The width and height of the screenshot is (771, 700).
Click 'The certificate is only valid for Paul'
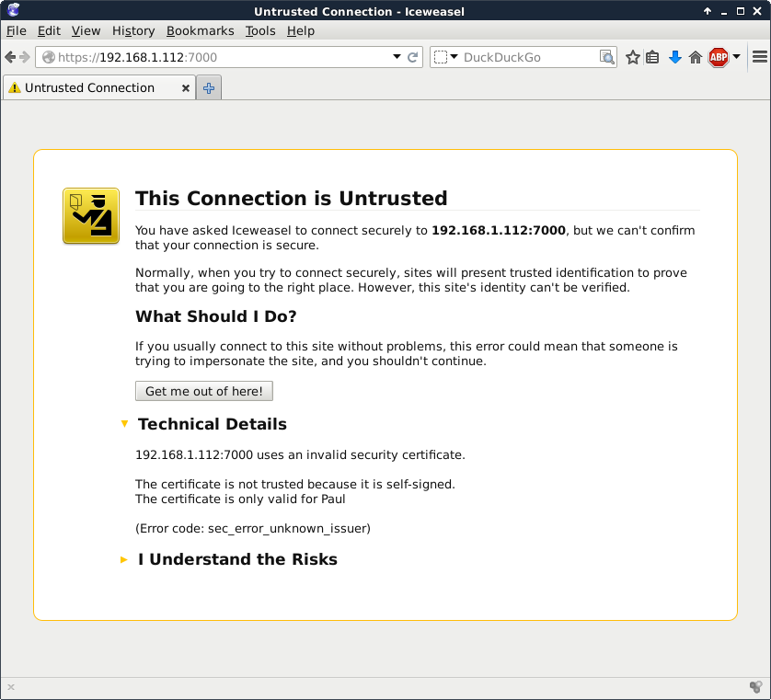[x=240, y=499]
